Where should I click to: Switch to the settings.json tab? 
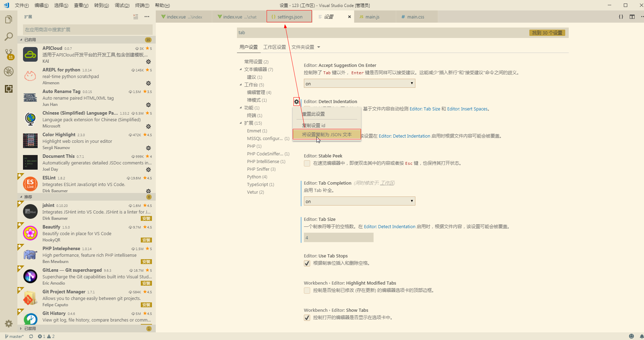coord(289,17)
